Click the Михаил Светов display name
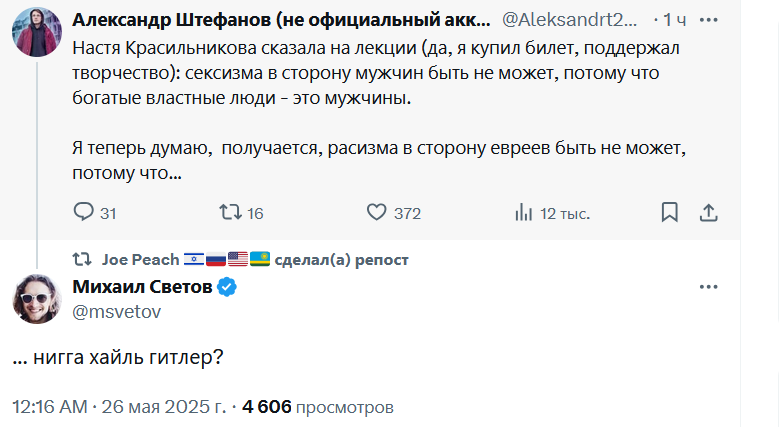The height and width of the screenshot is (427, 779). click(142, 288)
